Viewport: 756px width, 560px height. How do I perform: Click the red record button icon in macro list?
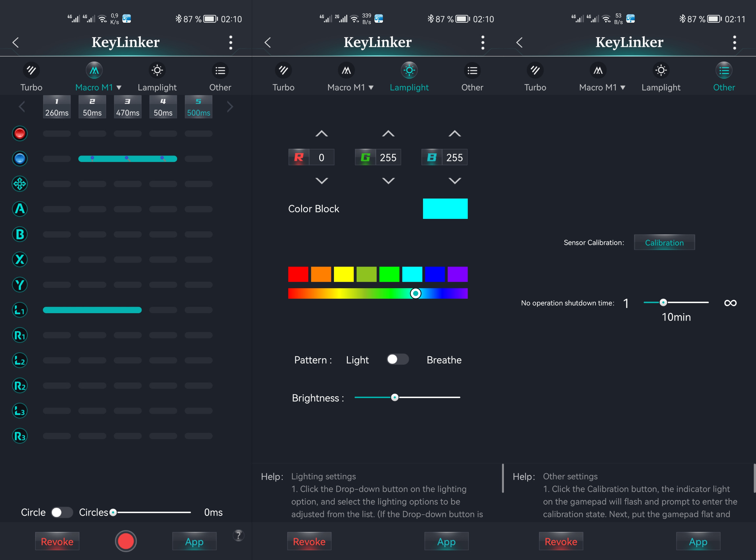[20, 133]
